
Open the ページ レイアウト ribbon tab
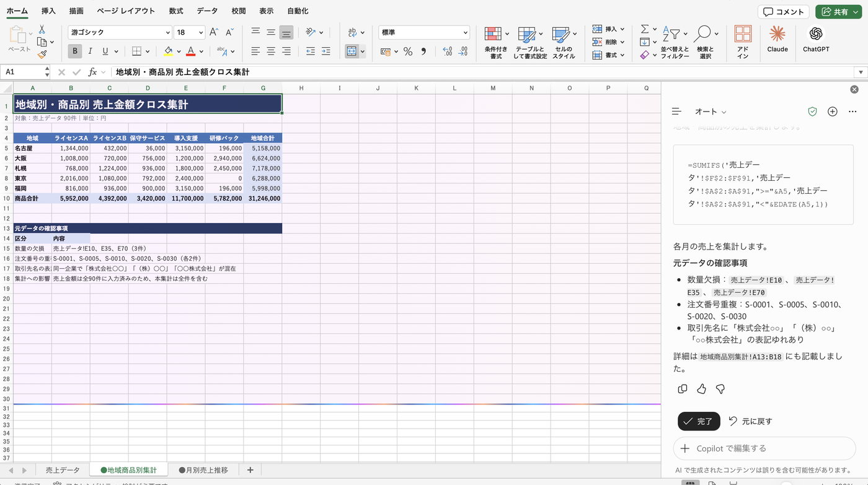(x=126, y=11)
